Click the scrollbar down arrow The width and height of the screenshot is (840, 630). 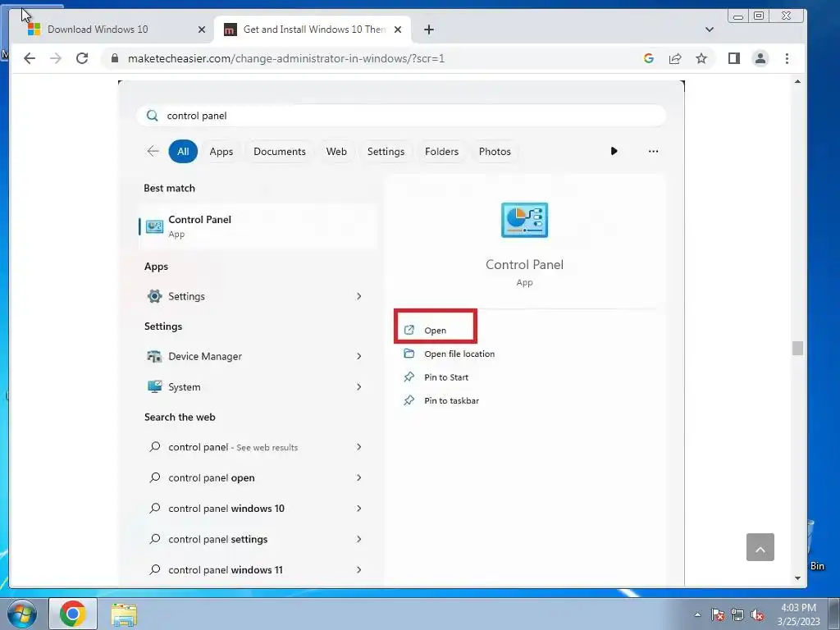pyautogui.click(x=797, y=578)
